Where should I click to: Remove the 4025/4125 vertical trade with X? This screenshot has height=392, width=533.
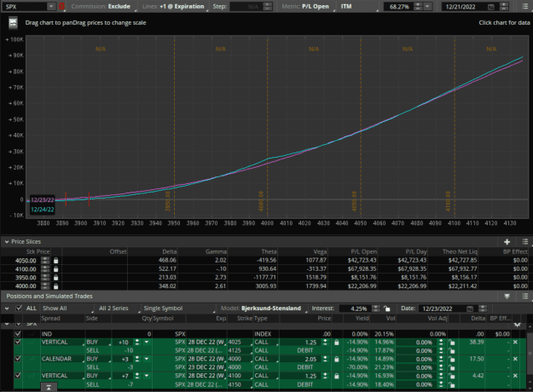(x=515, y=342)
